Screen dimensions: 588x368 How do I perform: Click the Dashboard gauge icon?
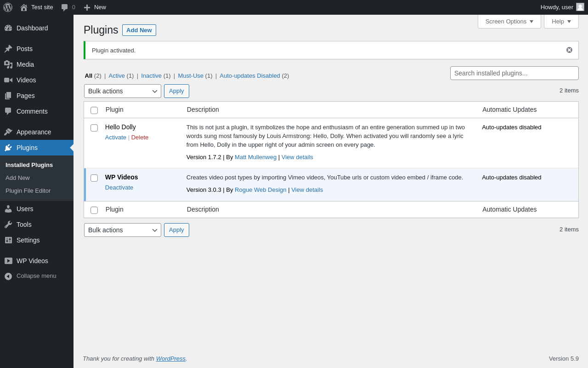8,28
